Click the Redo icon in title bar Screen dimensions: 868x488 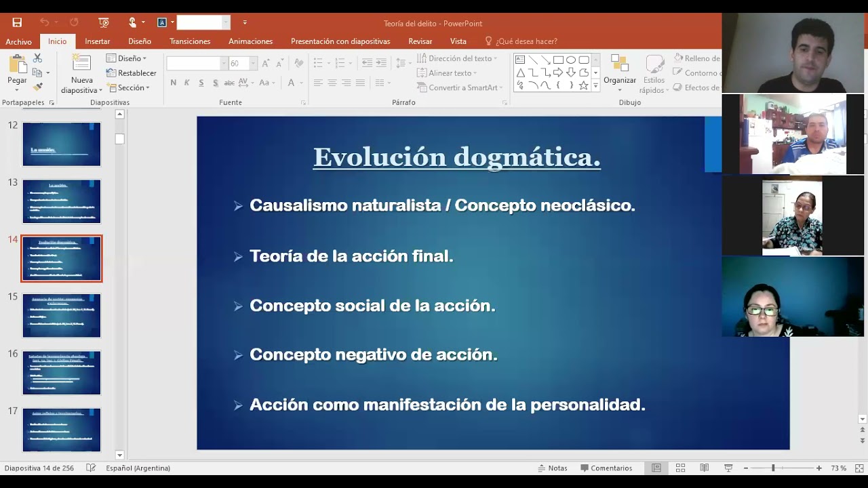pyautogui.click(x=74, y=22)
